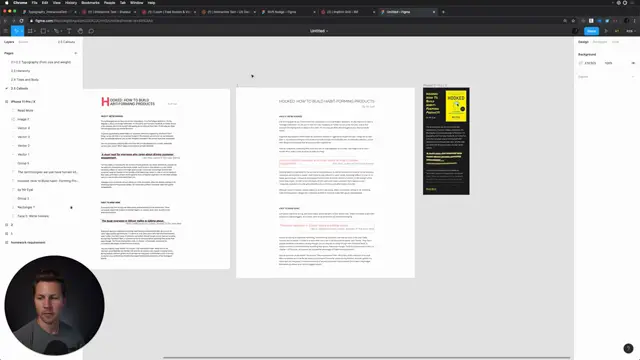Click the background color swatch
The height and width of the screenshot is (360, 640).
[x=581, y=63]
